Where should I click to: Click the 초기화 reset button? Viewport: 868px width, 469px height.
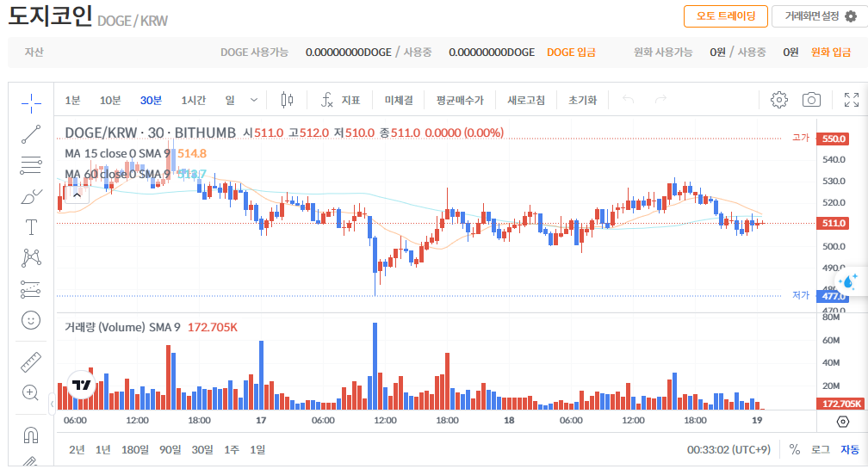tap(582, 100)
